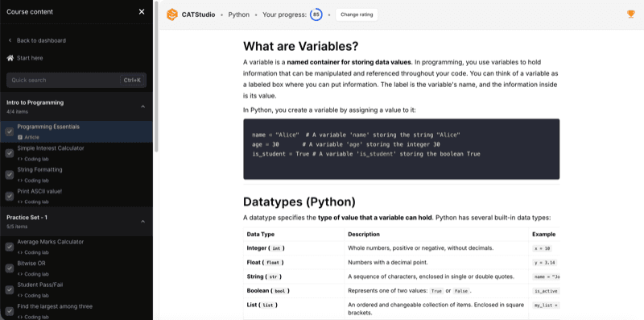This screenshot has width=644, height=320.
Task: Click the Course content title
Action: pos(30,12)
